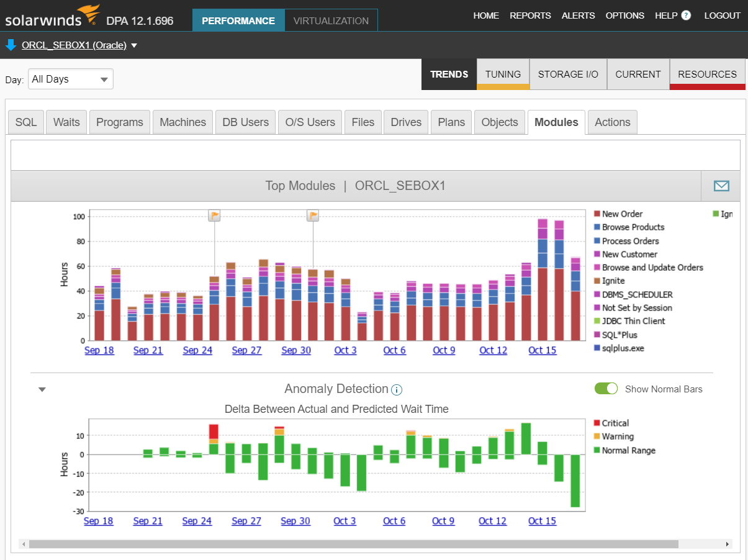Click the New Order legend color swatch
The height and width of the screenshot is (560, 748).
point(597,214)
